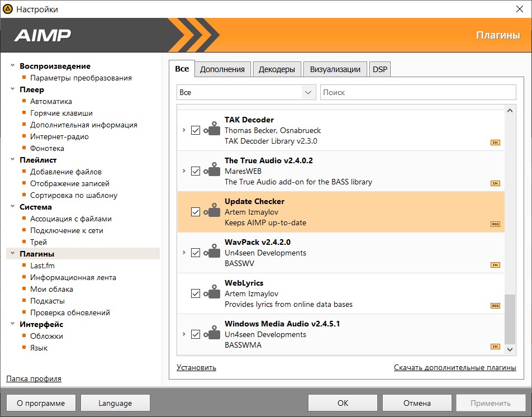This screenshot has width=532, height=417.
Task: Click the Установить link
Action: point(196,367)
